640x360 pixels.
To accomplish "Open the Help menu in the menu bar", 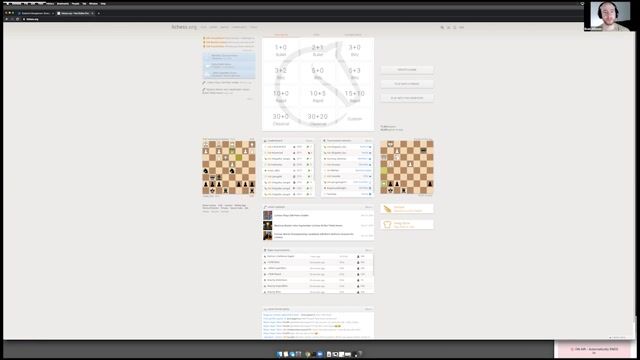I will point(103,4).
